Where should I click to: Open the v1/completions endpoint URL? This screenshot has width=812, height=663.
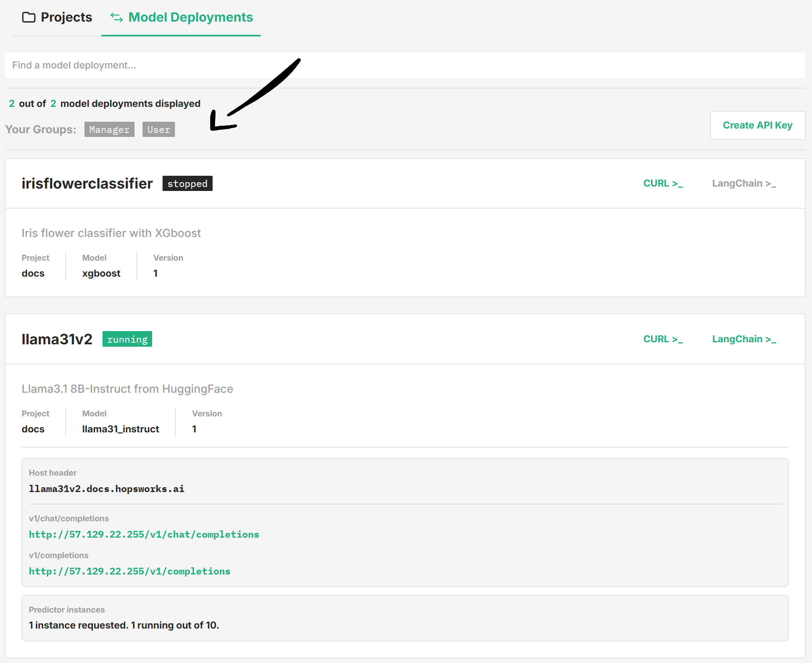click(129, 571)
